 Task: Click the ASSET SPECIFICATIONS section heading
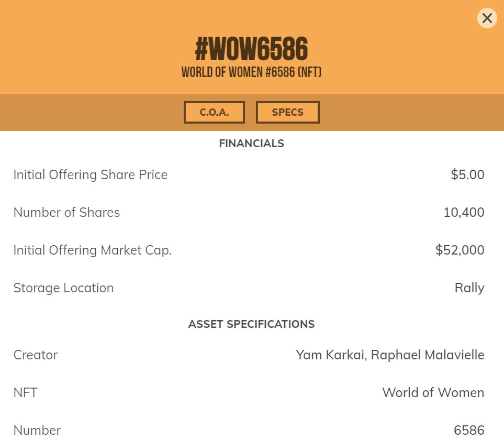pyautogui.click(x=251, y=324)
